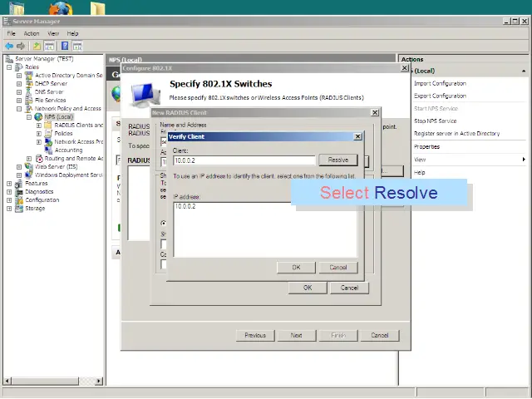Expand the Web Server (IIS) node
Viewport: 532px width, 399px height.
19,167
